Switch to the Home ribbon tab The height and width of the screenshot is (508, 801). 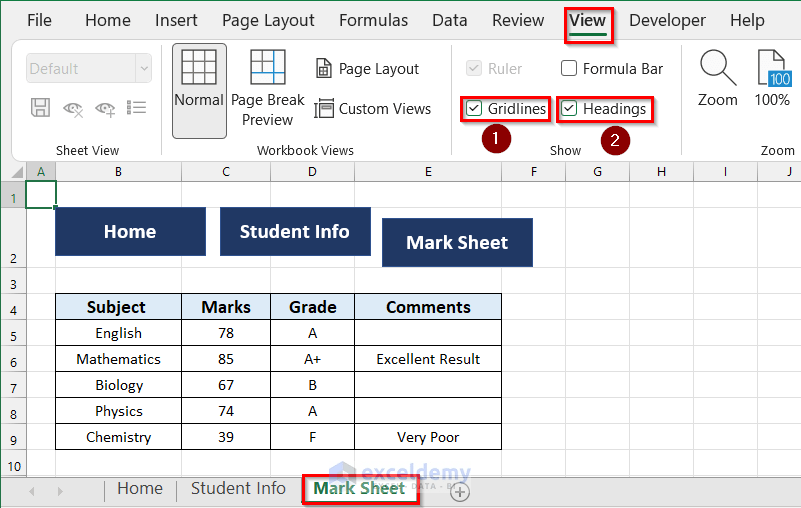pyautogui.click(x=108, y=20)
